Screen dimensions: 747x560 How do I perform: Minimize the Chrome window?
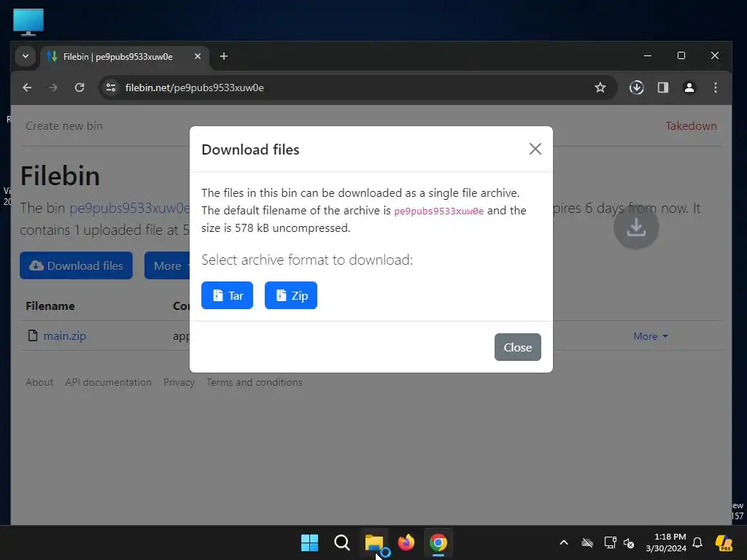[x=648, y=55]
